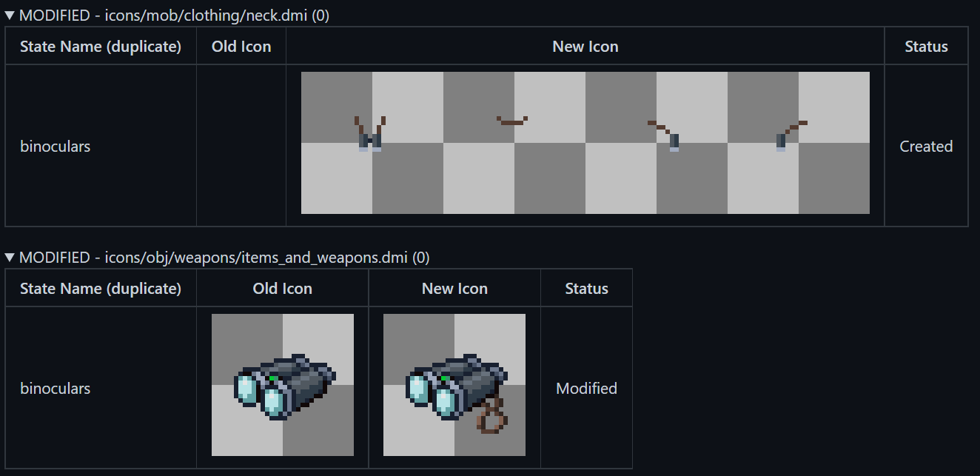Image resolution: width=980 pixels, height=476 pixels.
Task: Collapse the items_and_weapons.dmi section
Action: 10,258
